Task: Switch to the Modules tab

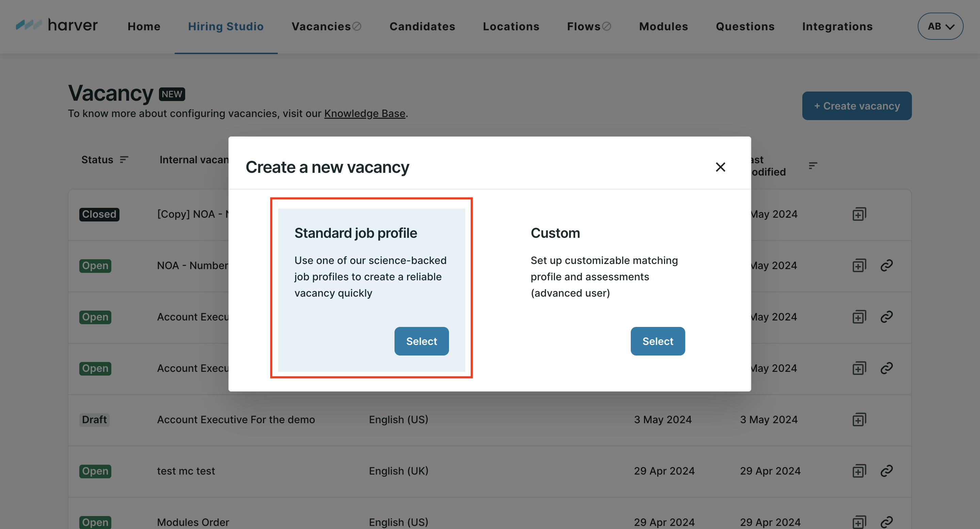Action: click(663, 26)
